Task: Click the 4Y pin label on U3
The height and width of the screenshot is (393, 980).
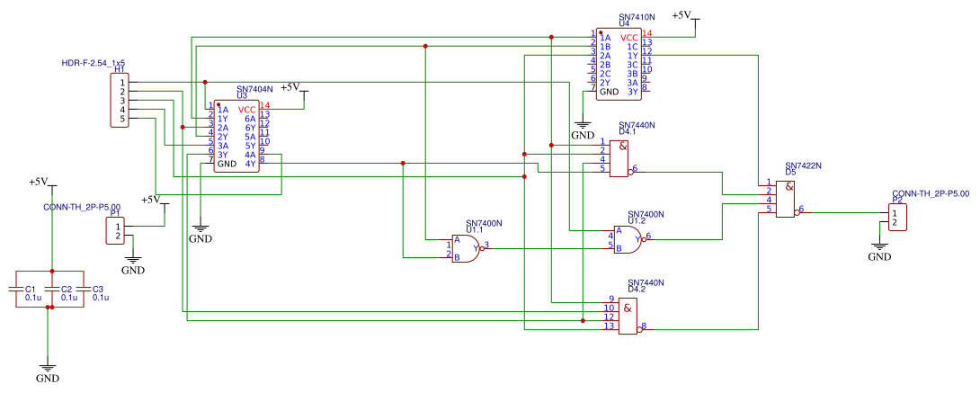Action: click(250, 164)
